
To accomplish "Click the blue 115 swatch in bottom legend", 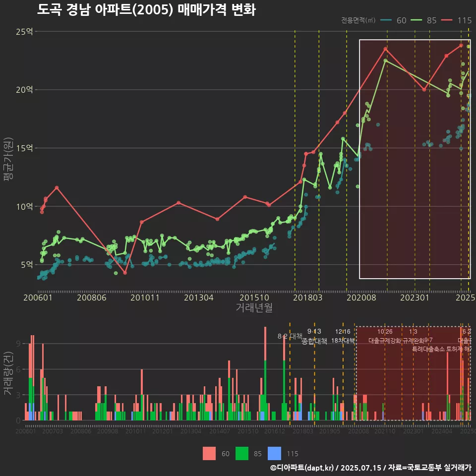I will click(x=274, y=454).
